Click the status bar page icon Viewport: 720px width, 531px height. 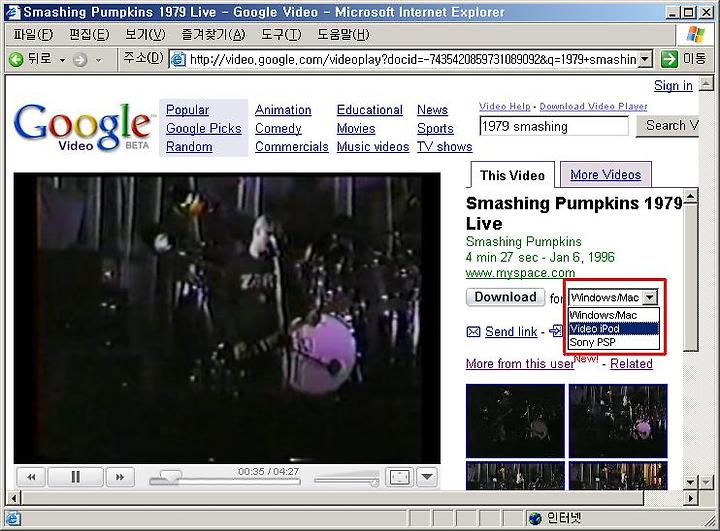point(13,519)
